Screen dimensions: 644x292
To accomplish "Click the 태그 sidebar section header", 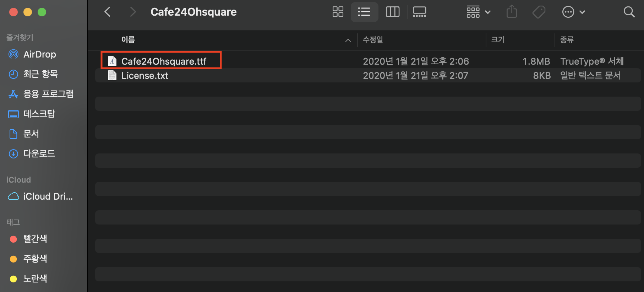I will click(x=13, y=222).
